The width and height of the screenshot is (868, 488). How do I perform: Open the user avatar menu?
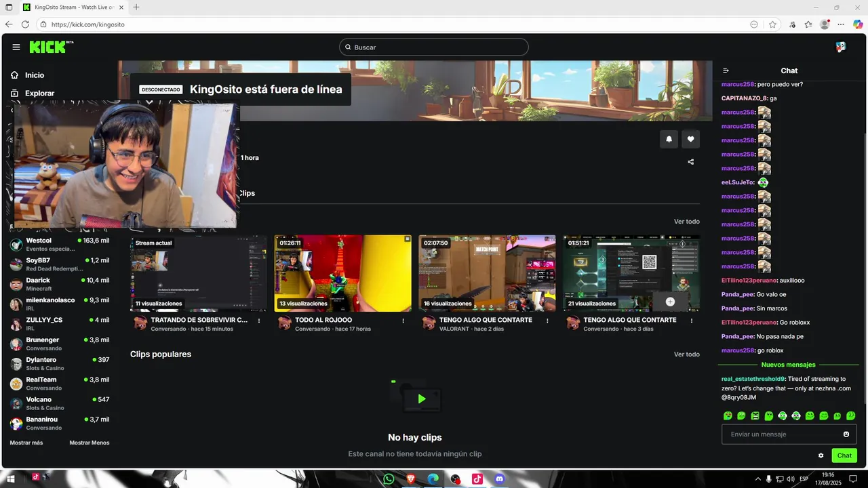841,47
